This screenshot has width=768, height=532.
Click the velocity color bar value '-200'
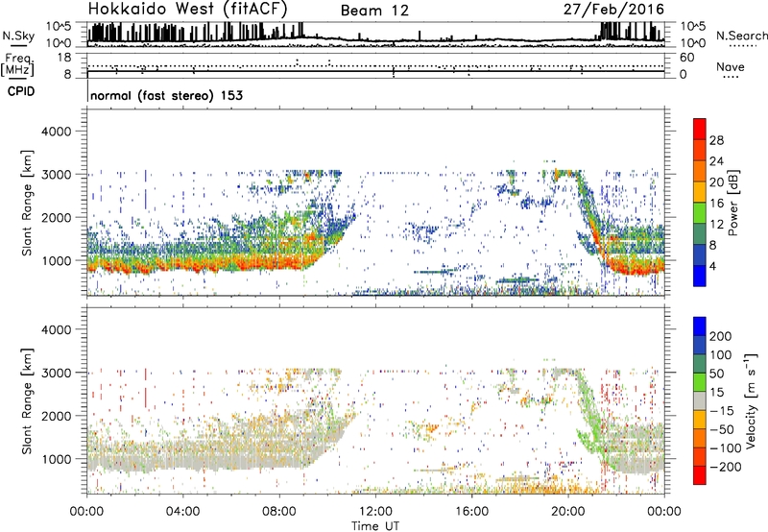click(x=724, y=467)
